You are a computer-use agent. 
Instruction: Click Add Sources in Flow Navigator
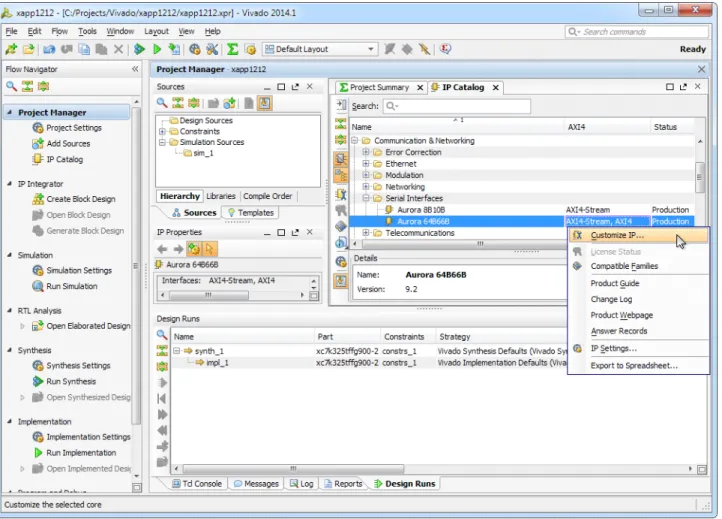point(68,144)
